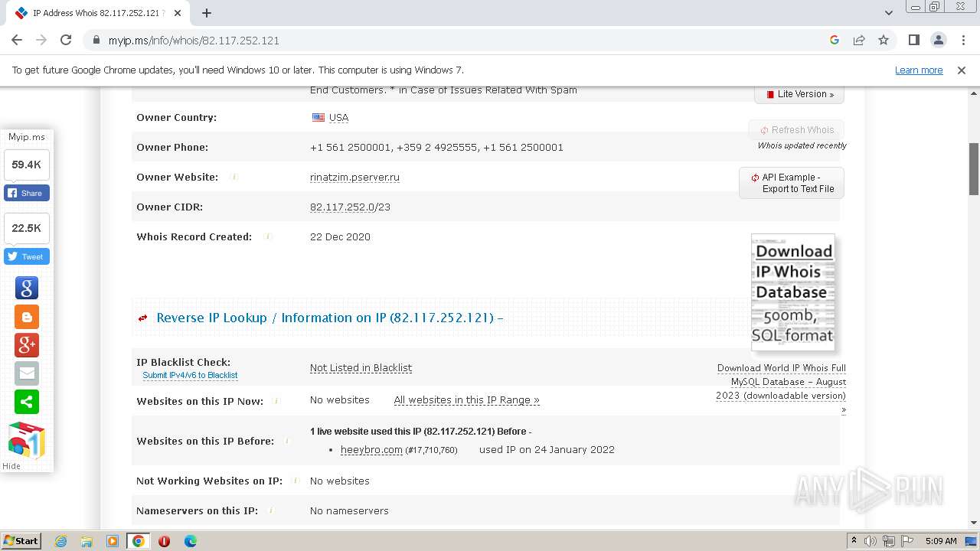Open the Chrome three-dot menu

[x=962, y=41]
